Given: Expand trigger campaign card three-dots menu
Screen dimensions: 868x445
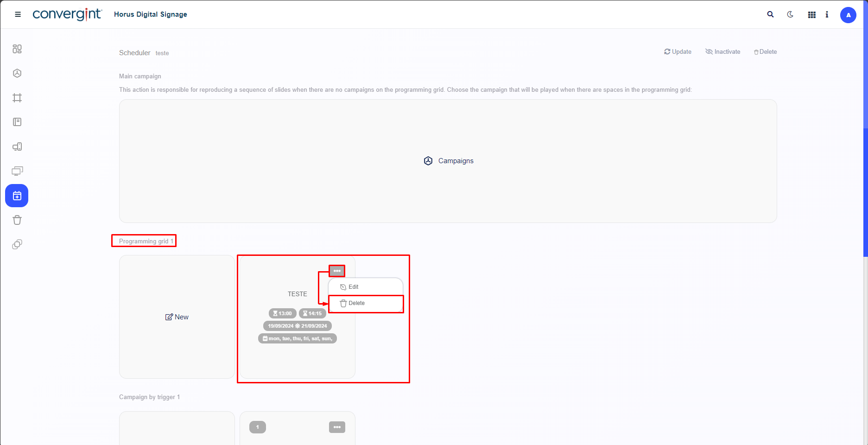Looking at the screenshot, I should [337, 427].
